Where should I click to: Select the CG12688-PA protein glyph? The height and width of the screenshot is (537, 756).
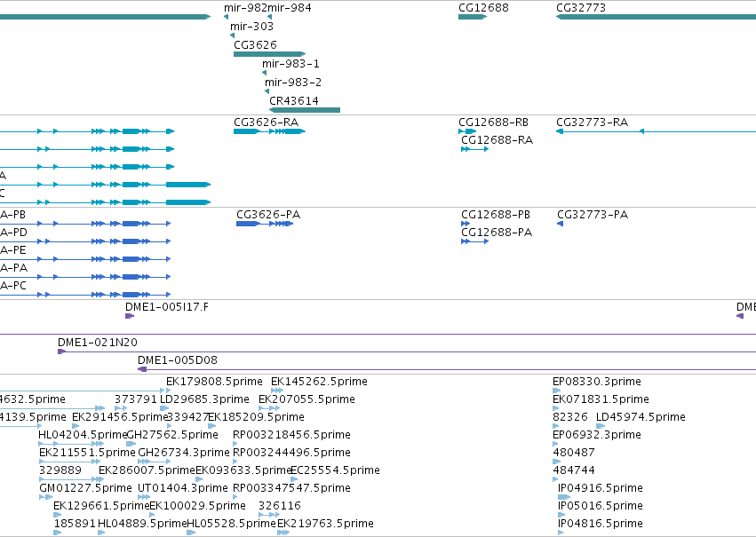(x=475, y=241)
